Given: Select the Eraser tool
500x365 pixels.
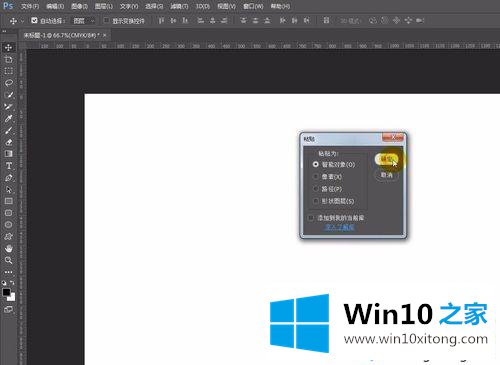Looking at the screenshot, I should (8, 142).
